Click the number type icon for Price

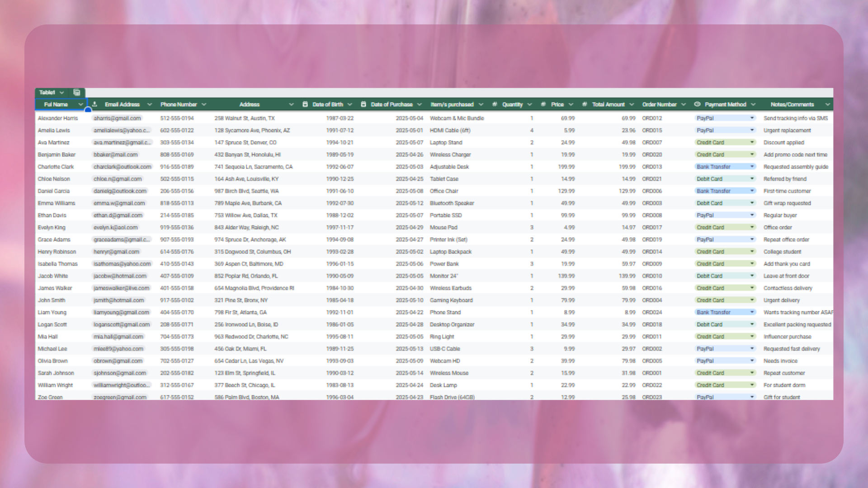(543, 104)
